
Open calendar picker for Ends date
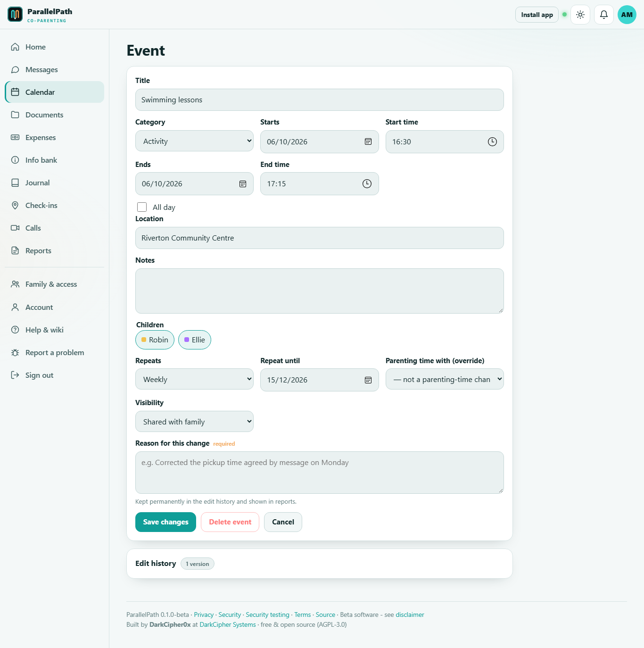(x=243, y=184)
